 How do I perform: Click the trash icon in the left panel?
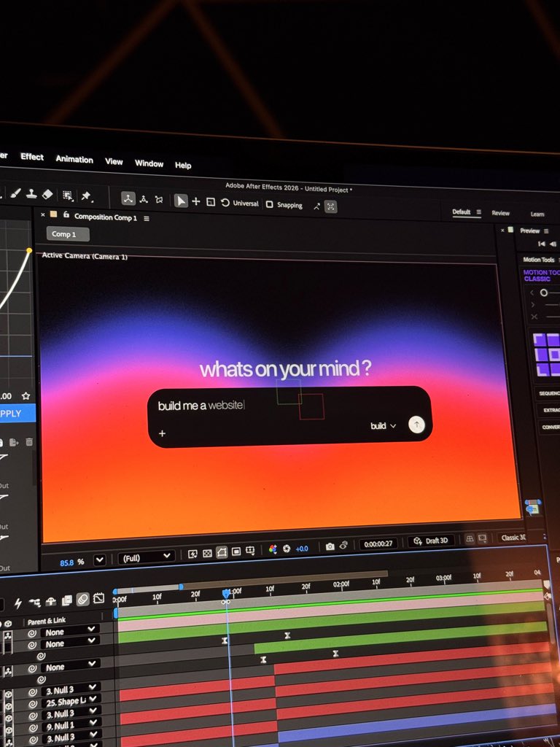(29, 442)
